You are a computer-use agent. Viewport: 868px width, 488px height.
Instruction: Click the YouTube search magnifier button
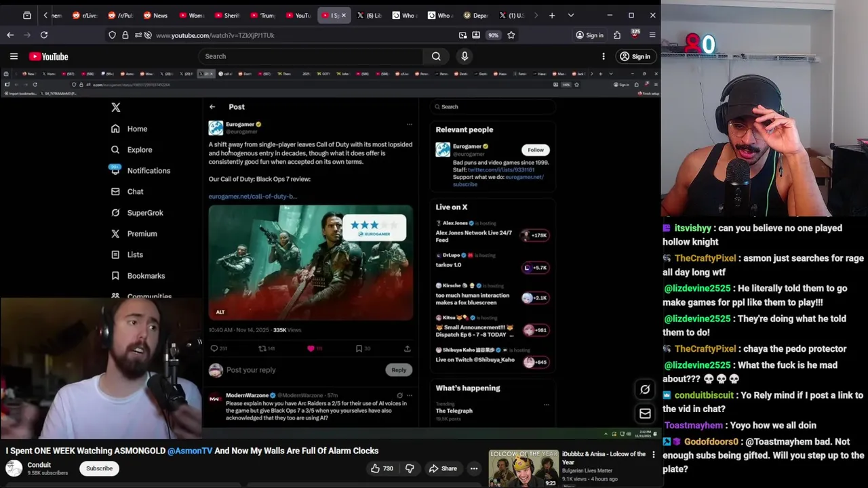coord(436,56)
